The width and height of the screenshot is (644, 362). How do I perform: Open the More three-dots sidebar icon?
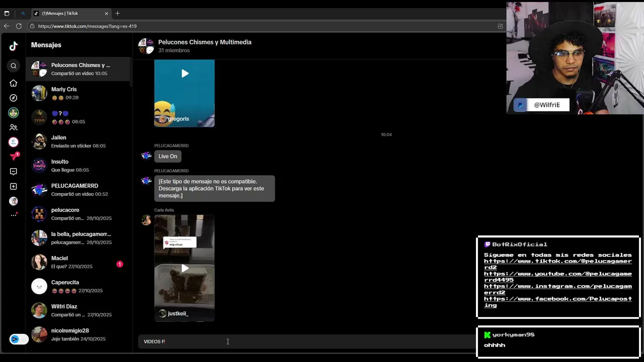[x=14, y=215]
